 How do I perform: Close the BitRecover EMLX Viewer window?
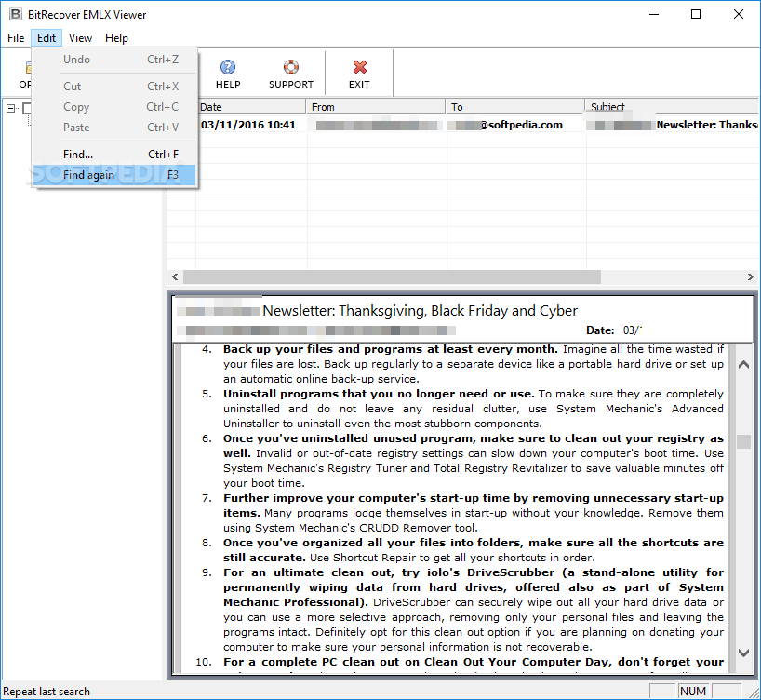(x=738, y=15)
